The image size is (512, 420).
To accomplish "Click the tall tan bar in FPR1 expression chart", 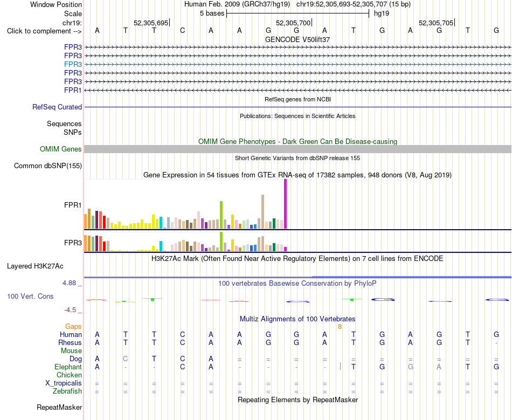I will point(262,212).
